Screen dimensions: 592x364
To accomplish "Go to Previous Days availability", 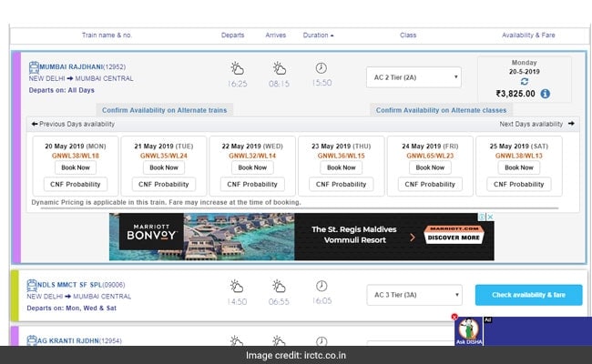I will coord(73,124).
